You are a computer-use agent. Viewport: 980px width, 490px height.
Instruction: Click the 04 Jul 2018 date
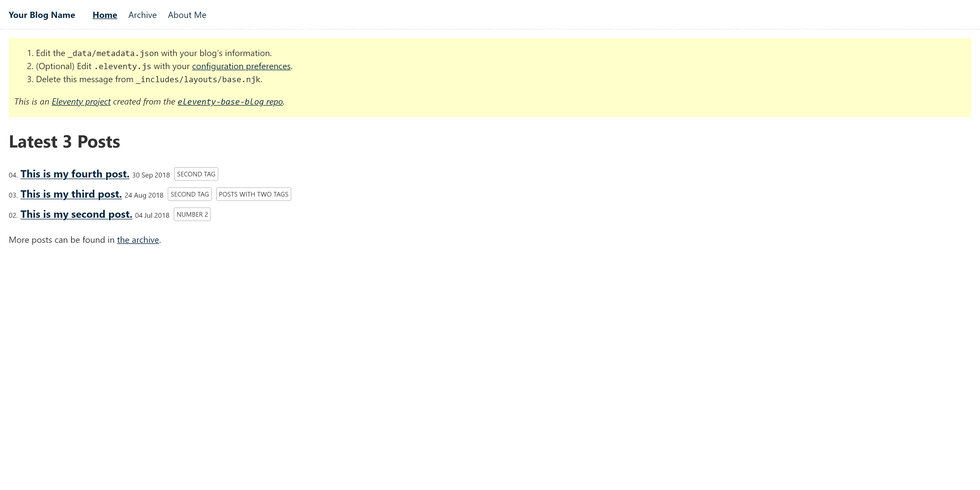152,215
